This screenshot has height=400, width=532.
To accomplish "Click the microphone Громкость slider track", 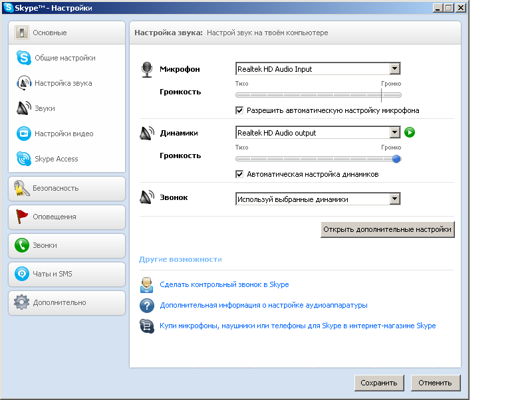I will point(319,95).
